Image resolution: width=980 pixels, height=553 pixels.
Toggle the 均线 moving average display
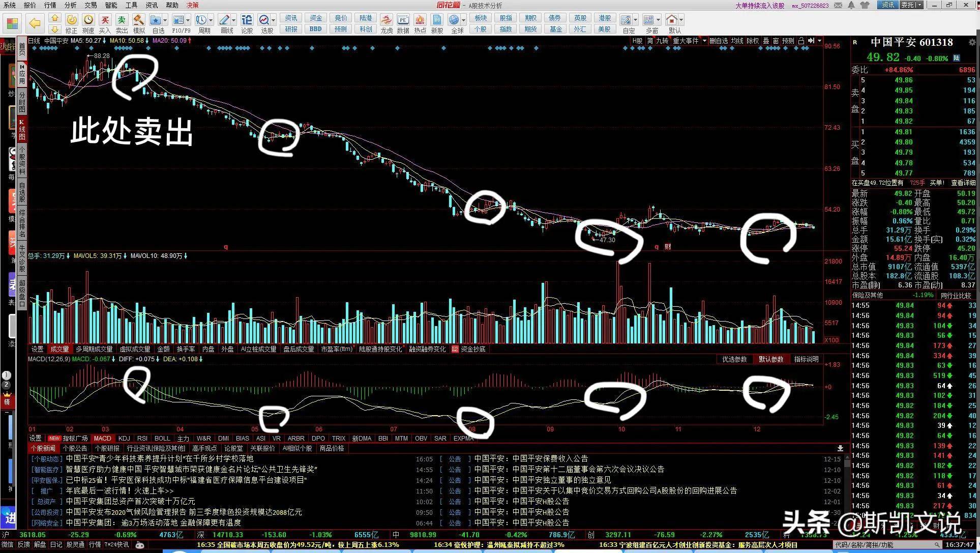point(737,41)
